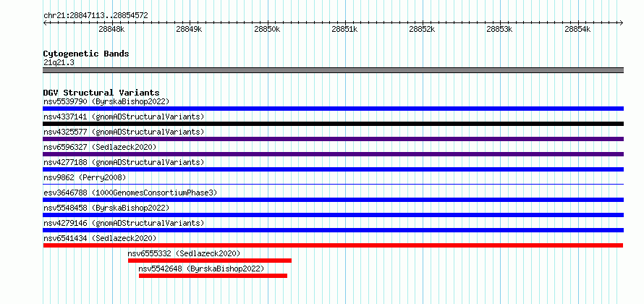Click the 28850k ruler tick label

pyautogui.click(x=267, y=30)
